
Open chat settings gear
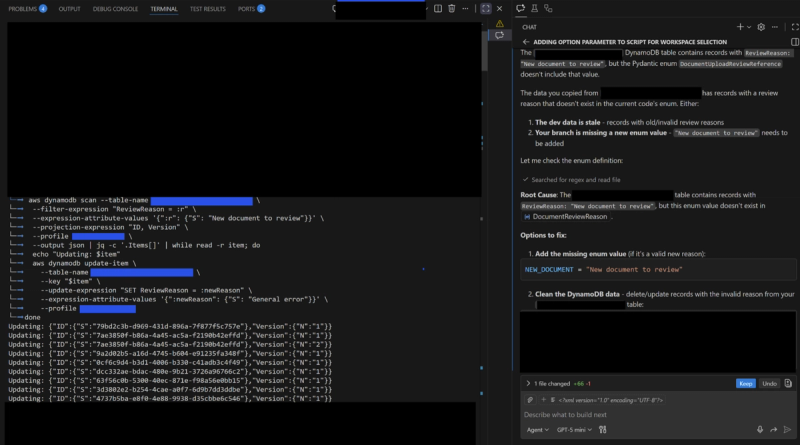point(761,27)
